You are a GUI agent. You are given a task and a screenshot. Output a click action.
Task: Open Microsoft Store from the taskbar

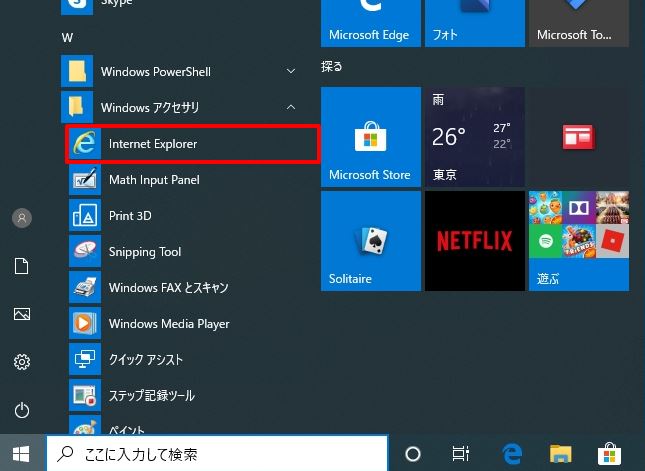[x=609, y=453]
